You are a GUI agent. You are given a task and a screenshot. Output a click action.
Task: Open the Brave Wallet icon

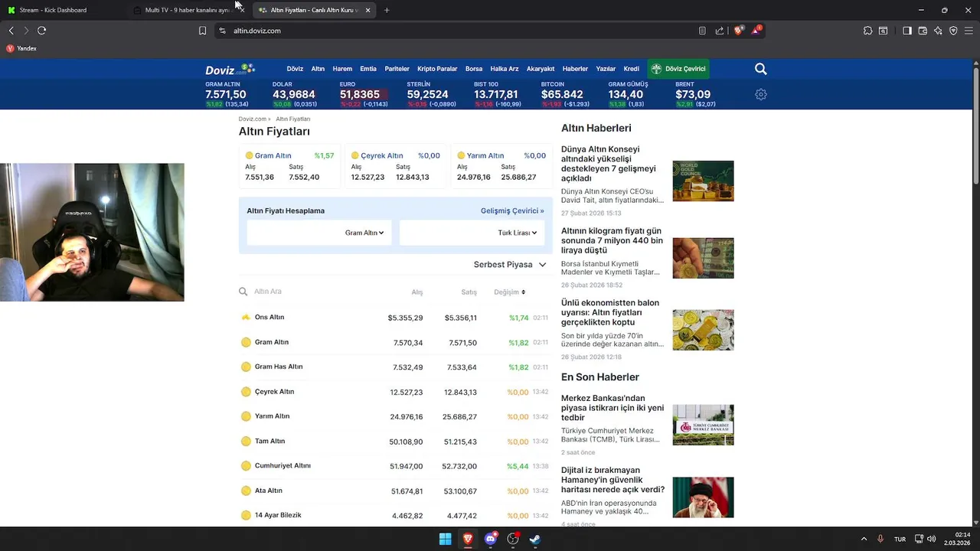coord(923,31)
